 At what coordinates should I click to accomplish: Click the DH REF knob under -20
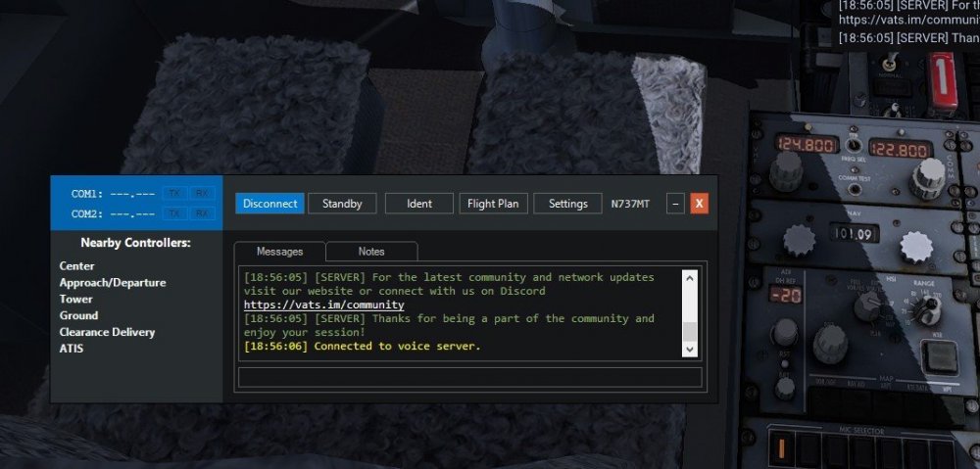coord(784,332)
